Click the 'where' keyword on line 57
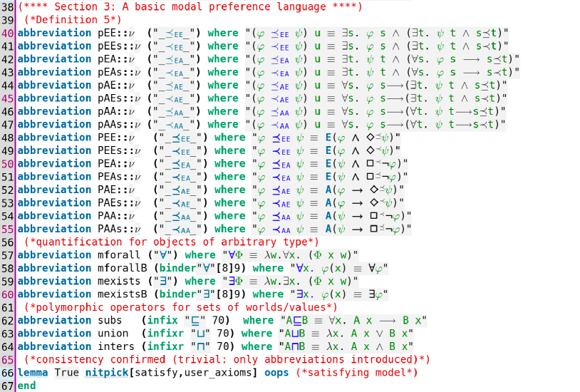Viewport: 580px width, 392px height. 200,255
